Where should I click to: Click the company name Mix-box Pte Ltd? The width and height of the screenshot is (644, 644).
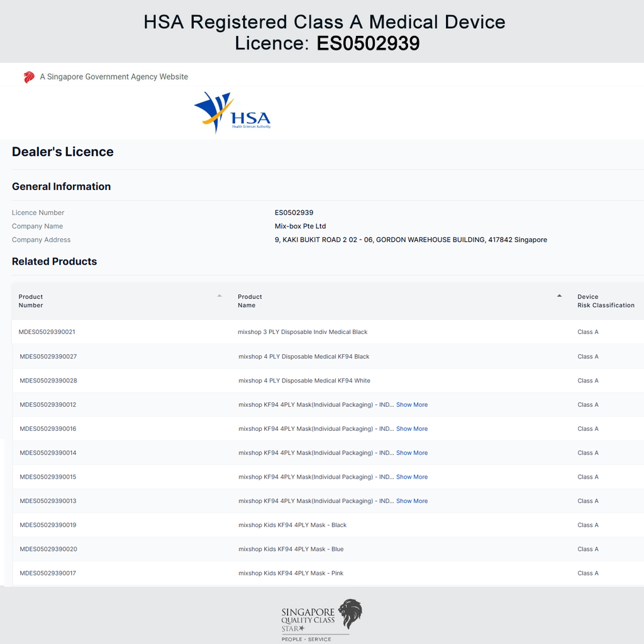300,226
